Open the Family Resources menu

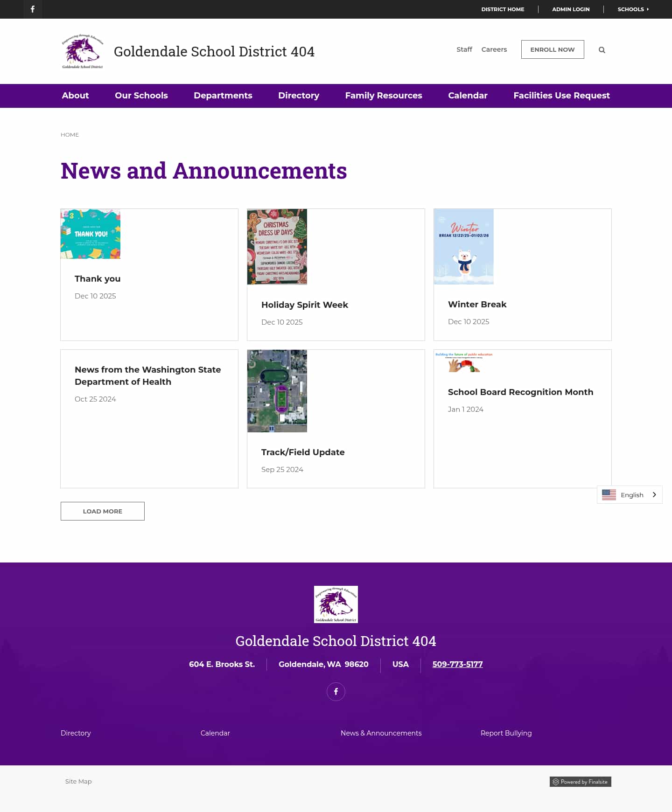[x=384, y=96]
